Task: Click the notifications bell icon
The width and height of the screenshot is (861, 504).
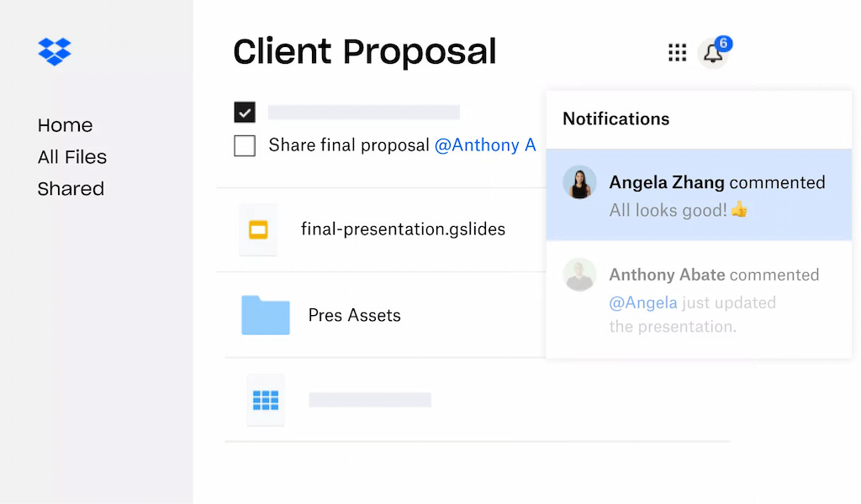Action: point(714,54)
